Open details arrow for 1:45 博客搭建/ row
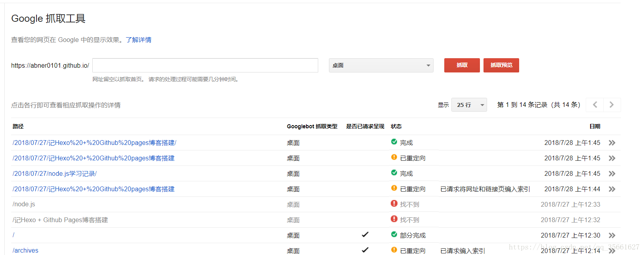 click(x=612, y=143)
